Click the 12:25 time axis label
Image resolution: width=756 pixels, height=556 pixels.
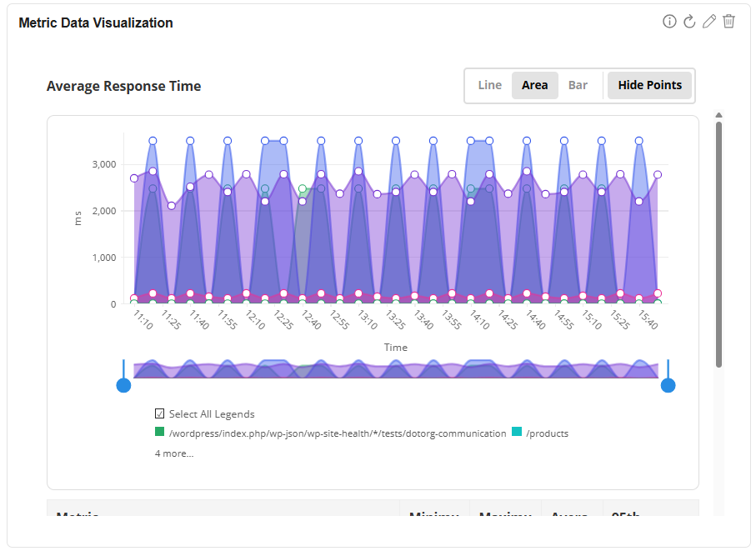(283, 320)
